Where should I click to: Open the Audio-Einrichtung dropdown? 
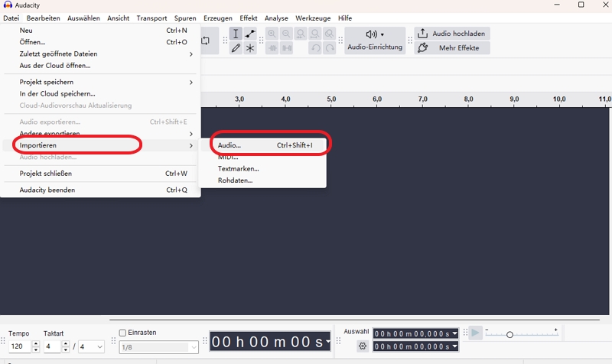click(x=375, y=40)
